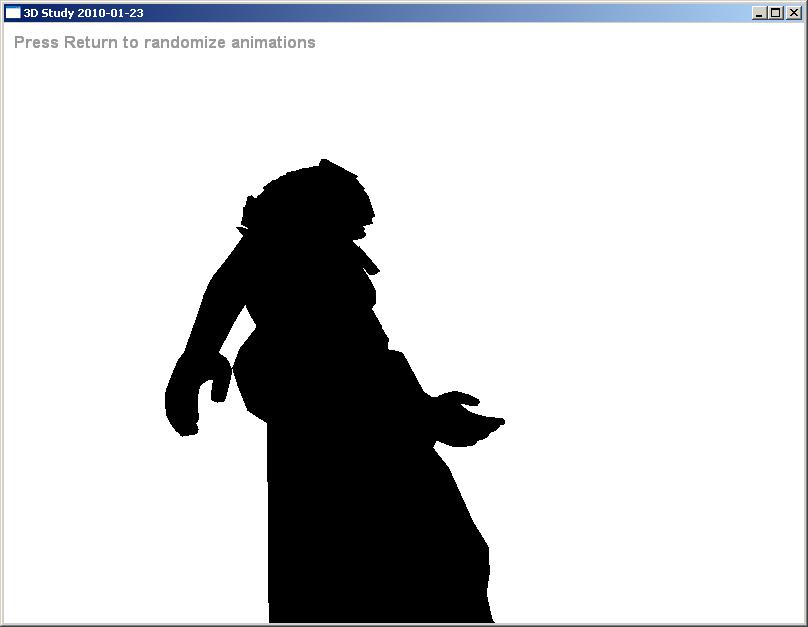Click the word "Return" in the hint text
This screenshot has width=808, height=627.
[x=91, y=43]
